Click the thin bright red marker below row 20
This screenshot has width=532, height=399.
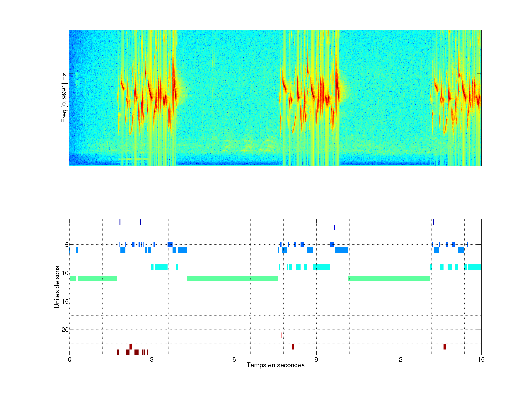coord(282,335)
